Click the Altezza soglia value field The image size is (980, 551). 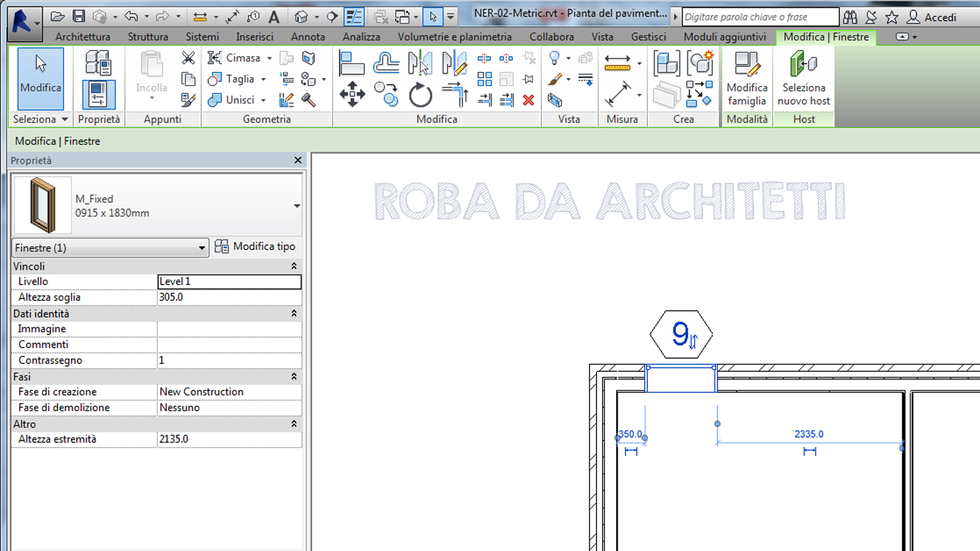pos(230,297)
